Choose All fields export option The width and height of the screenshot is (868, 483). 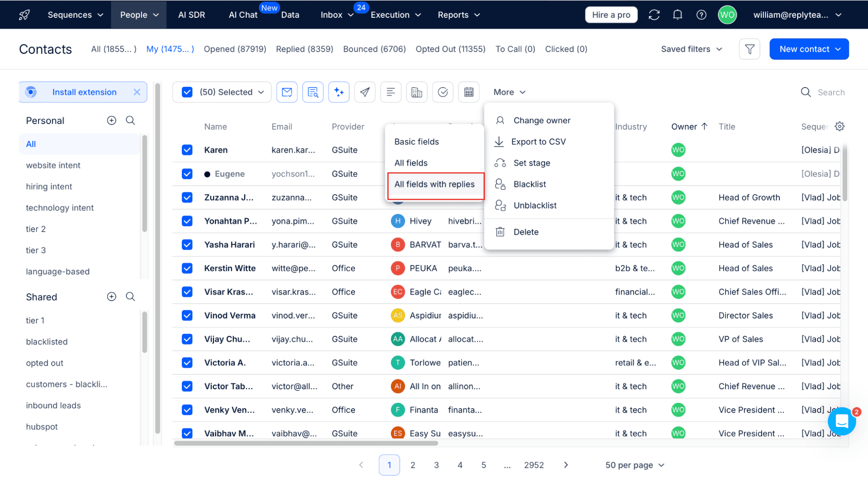(x=411, y=163)
